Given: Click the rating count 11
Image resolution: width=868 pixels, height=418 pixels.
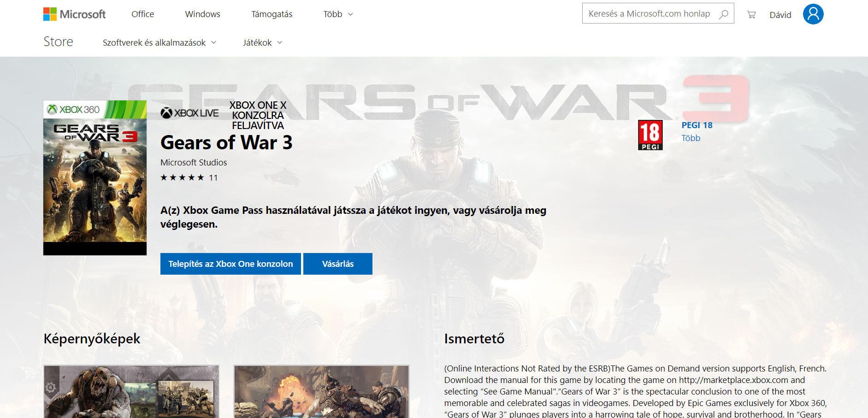Looking at the screenshot, I should click(213, 178).
